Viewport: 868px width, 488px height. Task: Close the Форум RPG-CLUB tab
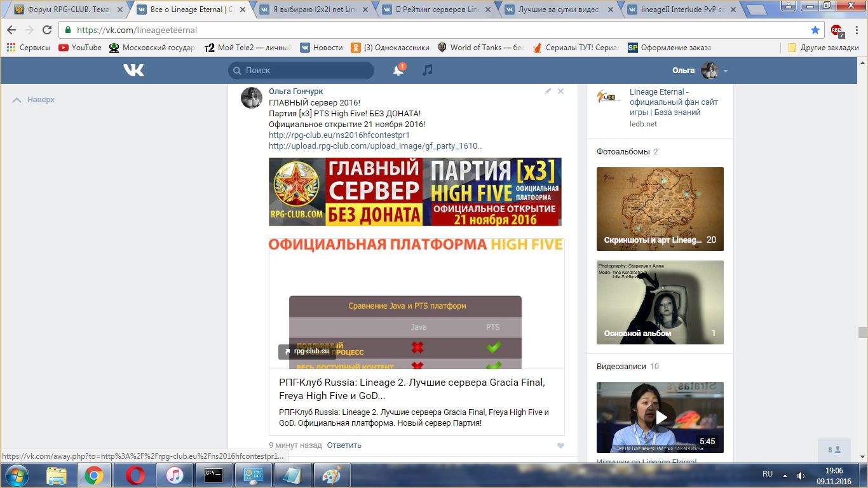119,10
